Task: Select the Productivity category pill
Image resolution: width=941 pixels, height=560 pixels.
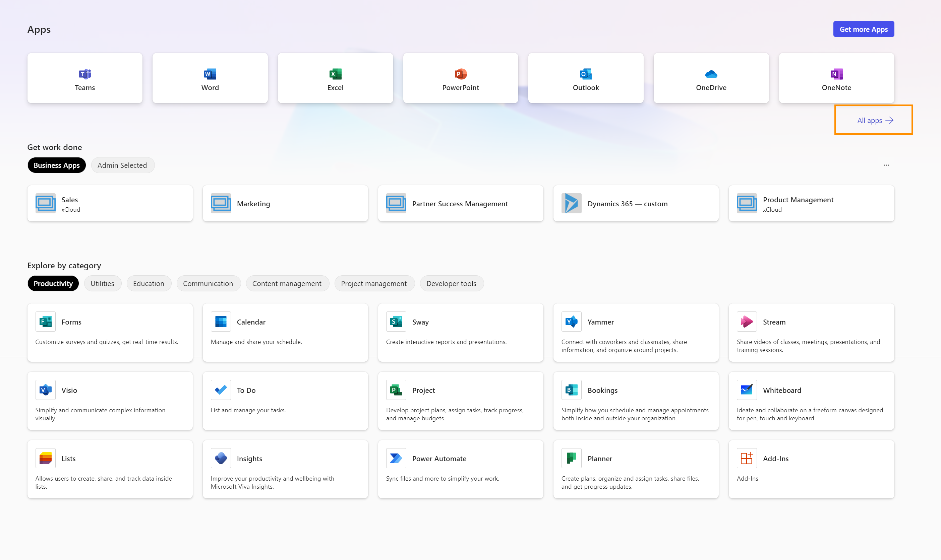Action: [x=53, y=283]
